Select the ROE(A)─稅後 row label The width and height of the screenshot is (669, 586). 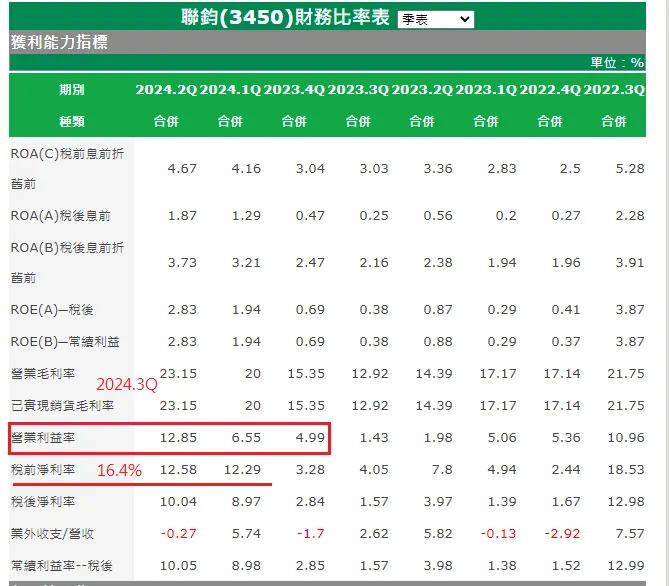tap(52, 309)
